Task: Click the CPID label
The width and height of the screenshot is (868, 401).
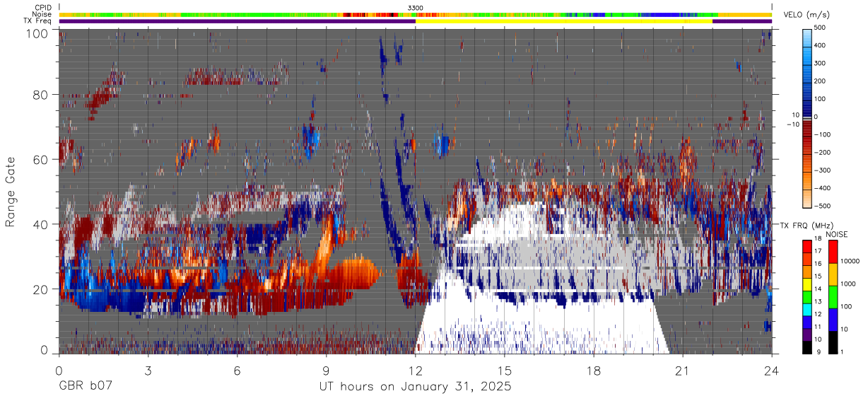Action: tap(42, 8)
